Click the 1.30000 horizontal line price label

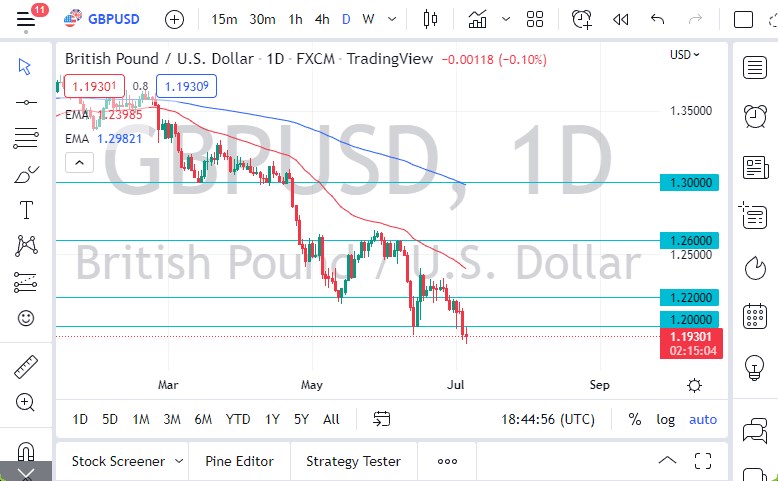690,183
